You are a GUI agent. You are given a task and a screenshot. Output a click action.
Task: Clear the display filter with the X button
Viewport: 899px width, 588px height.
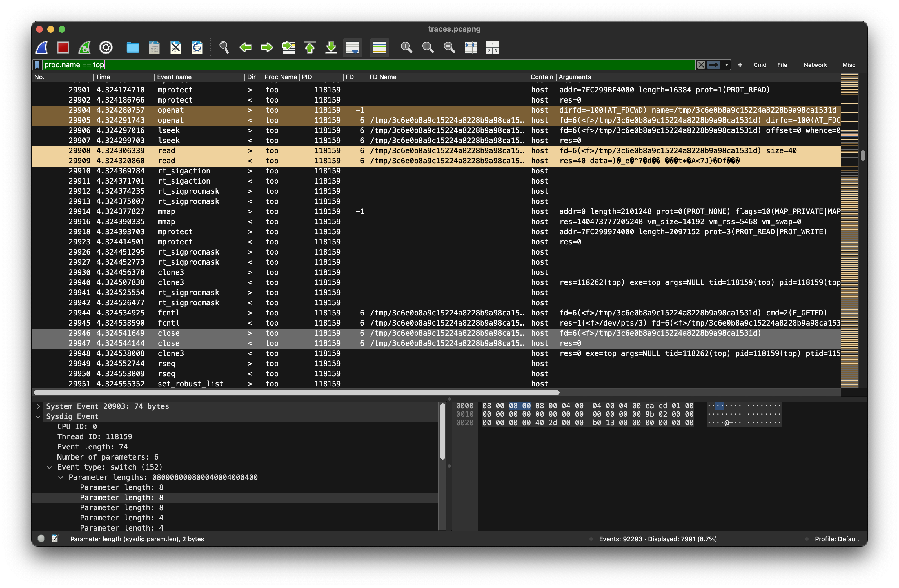pos(701,64)
